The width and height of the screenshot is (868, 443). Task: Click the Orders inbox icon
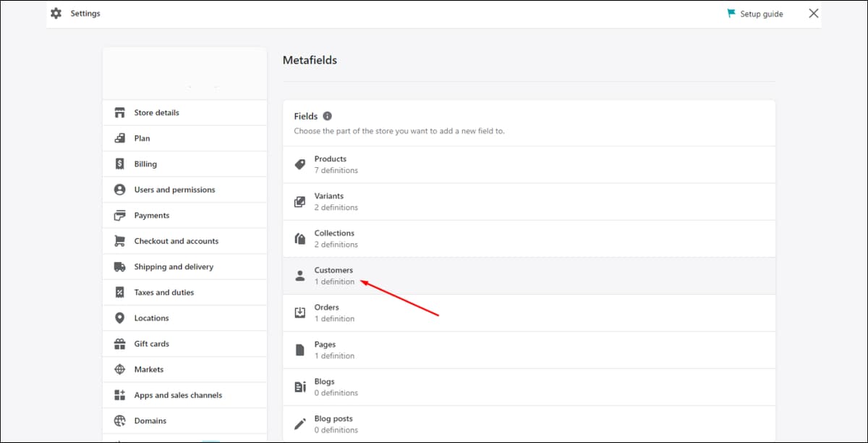coord(300,313)
